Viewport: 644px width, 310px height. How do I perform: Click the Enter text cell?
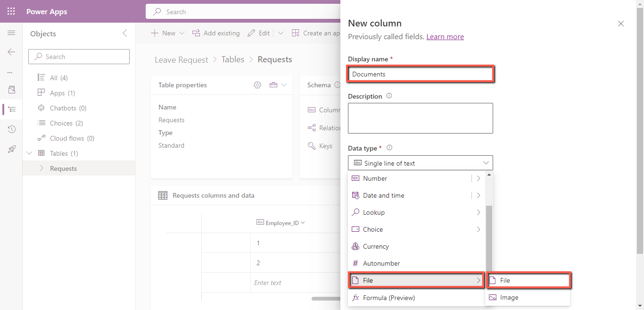(x=295, y=283)
